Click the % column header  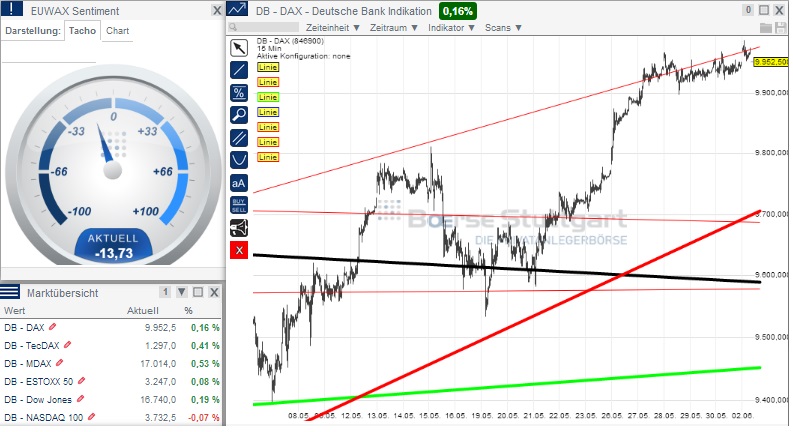189,311
